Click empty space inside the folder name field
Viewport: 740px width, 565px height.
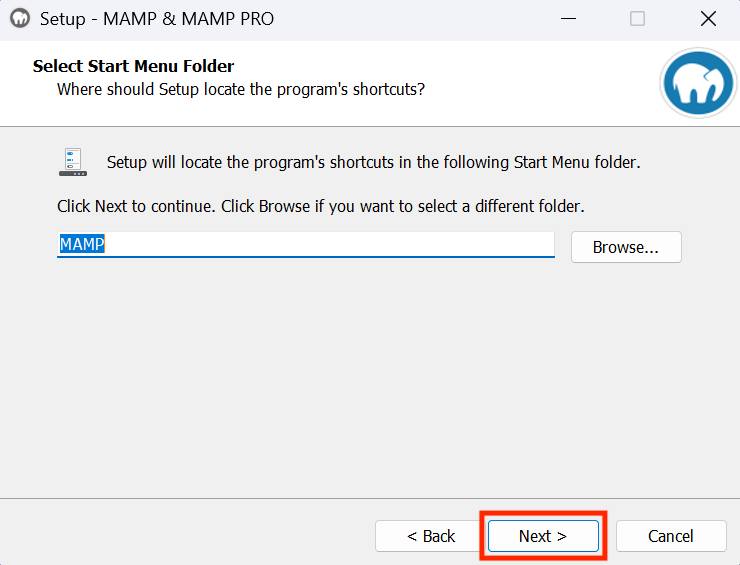[330, 244]
